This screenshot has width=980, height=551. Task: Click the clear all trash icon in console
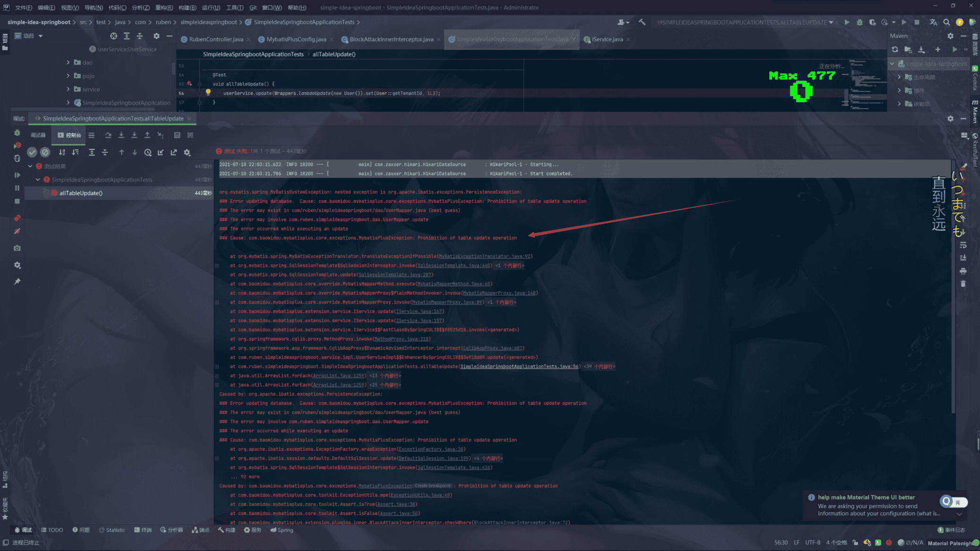click(963, 284)
